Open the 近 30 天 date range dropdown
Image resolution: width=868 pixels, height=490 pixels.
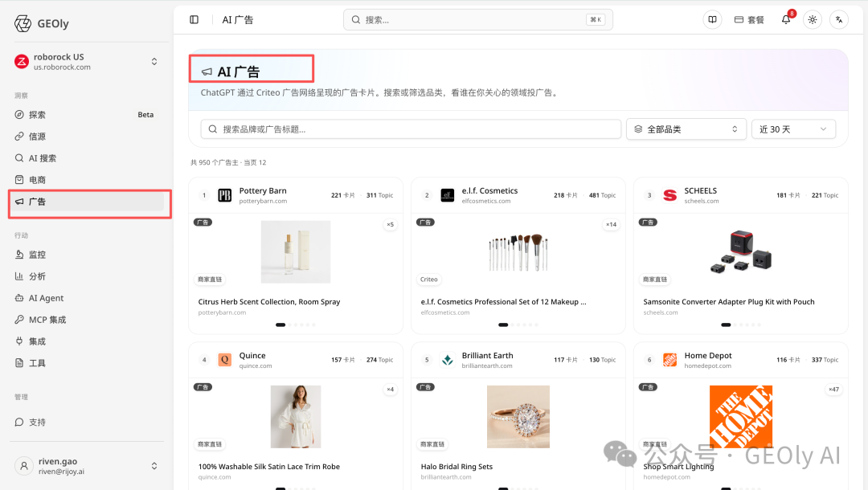[793, 129]
